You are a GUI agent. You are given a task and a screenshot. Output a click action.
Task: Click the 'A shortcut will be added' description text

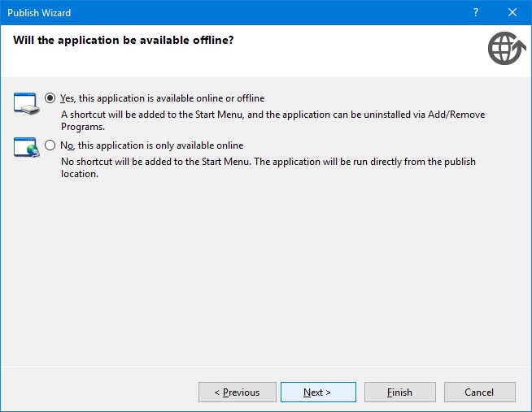point(273,120)
